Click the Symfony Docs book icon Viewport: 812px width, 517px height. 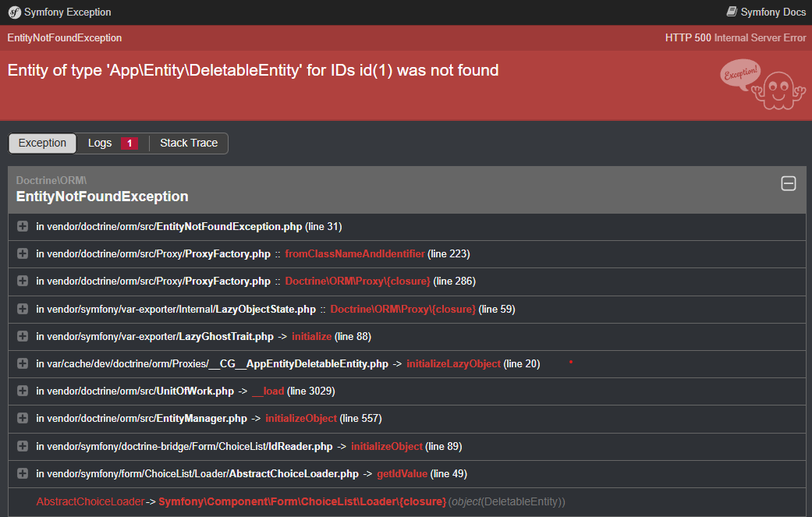coord(731,12)
